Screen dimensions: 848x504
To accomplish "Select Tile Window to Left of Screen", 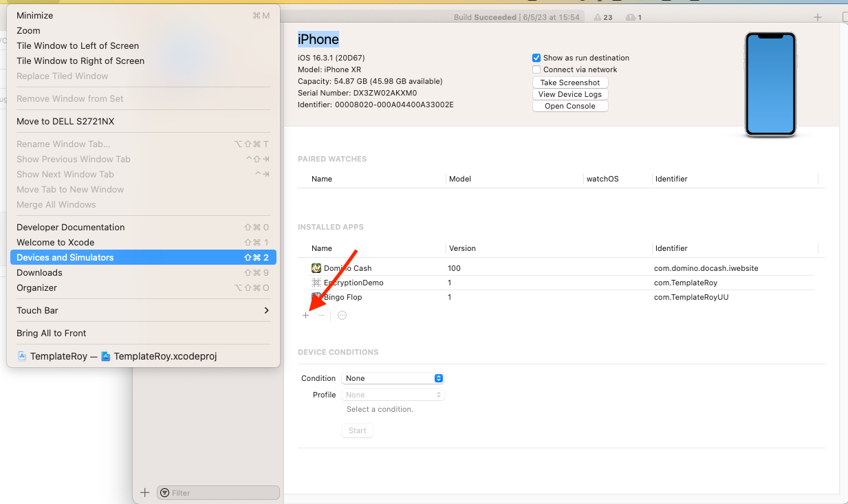I will pos(143,45).
